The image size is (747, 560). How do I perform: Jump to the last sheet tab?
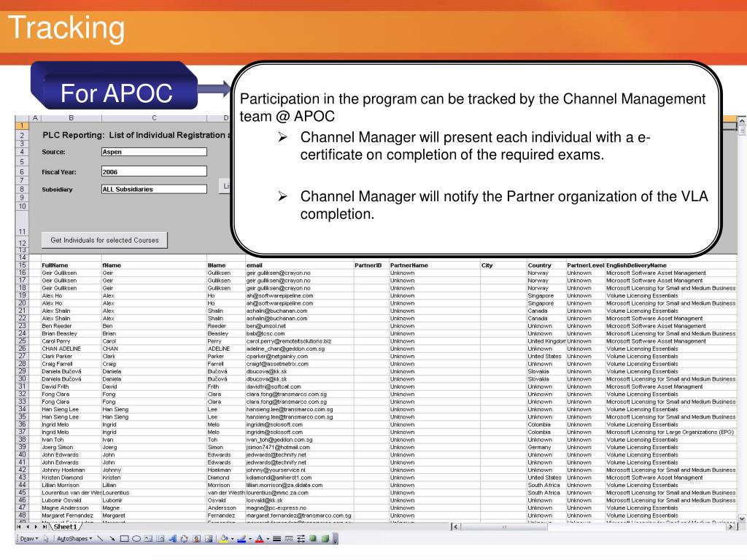click(x=44, y=526)
